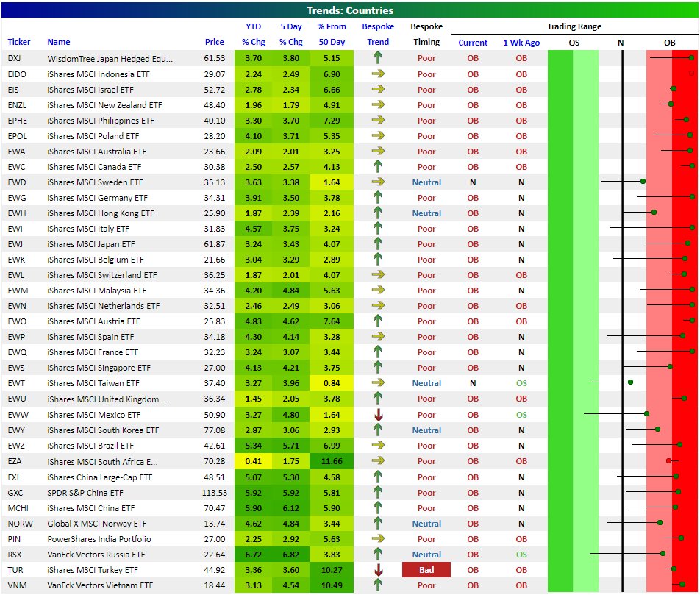Click the up trend arrow for DXJ
The width and height of the screenshot is (700, 595).
(x=378, y=57)
